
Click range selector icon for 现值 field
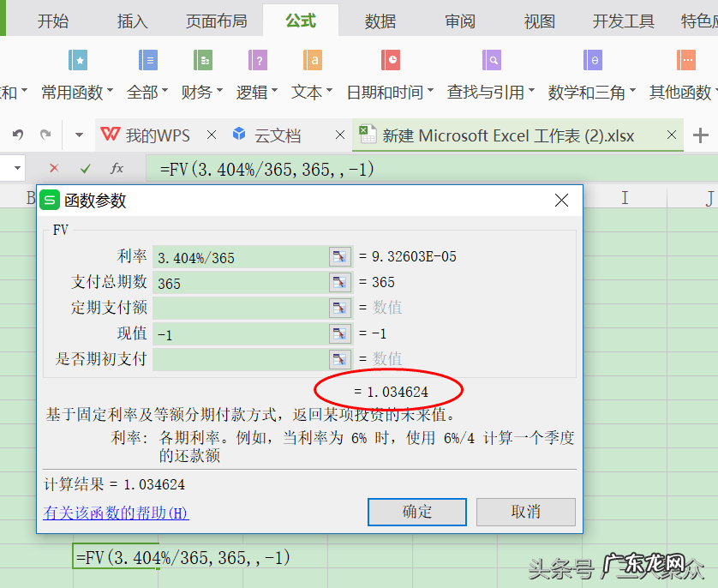pyautogui.click(x=340, y=333)
